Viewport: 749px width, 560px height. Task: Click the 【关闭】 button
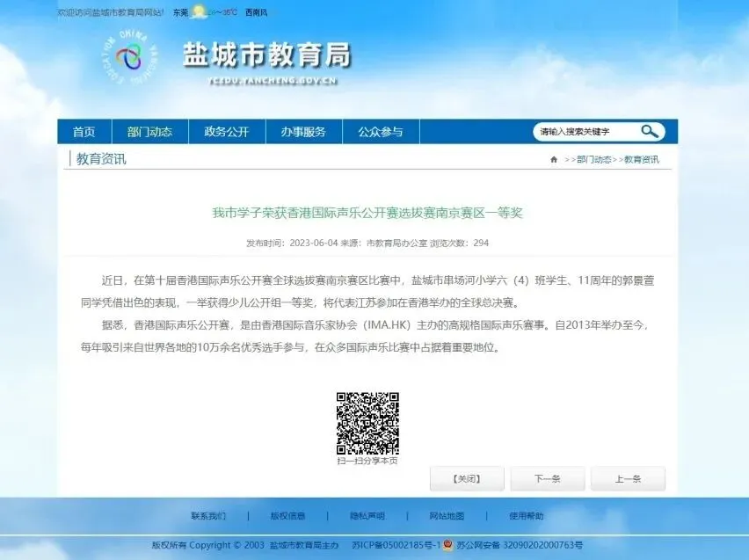[x=467, y=479]
